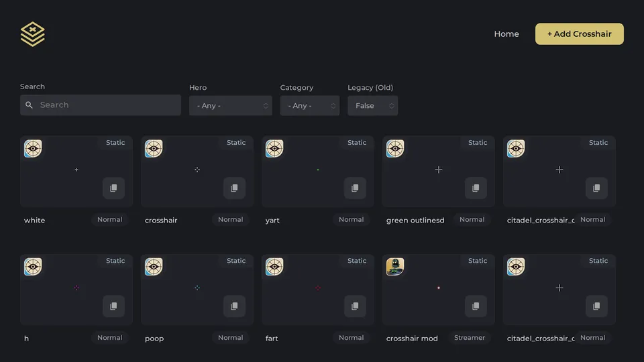Image resolution: width=644 pixels, height=362 pixels.
Task: Click the 'poop' crosshair title
Action: click(154, 339)
